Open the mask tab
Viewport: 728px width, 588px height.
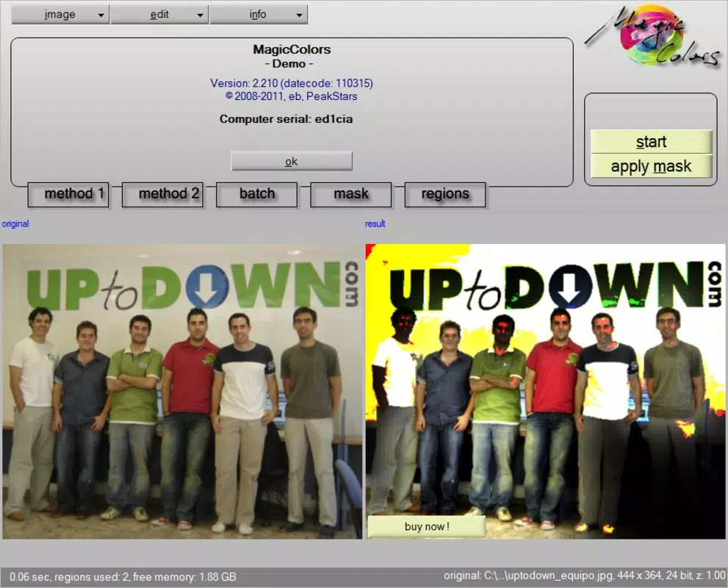[x=351, y=194]
